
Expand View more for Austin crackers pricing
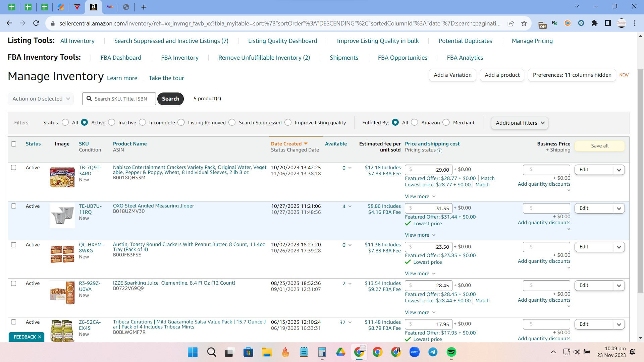click(x=420, y=274)
